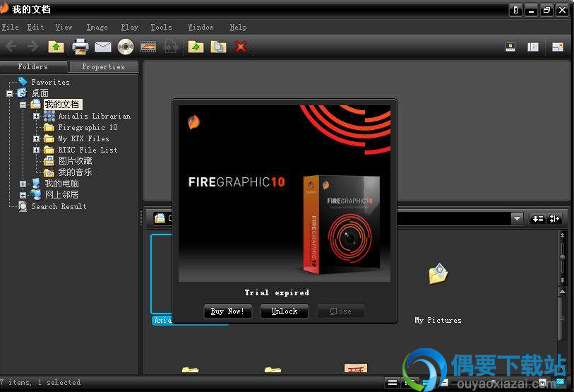Select My RTX Files in tree
Screen dimensions: 574x392
[x=83, y=138]
